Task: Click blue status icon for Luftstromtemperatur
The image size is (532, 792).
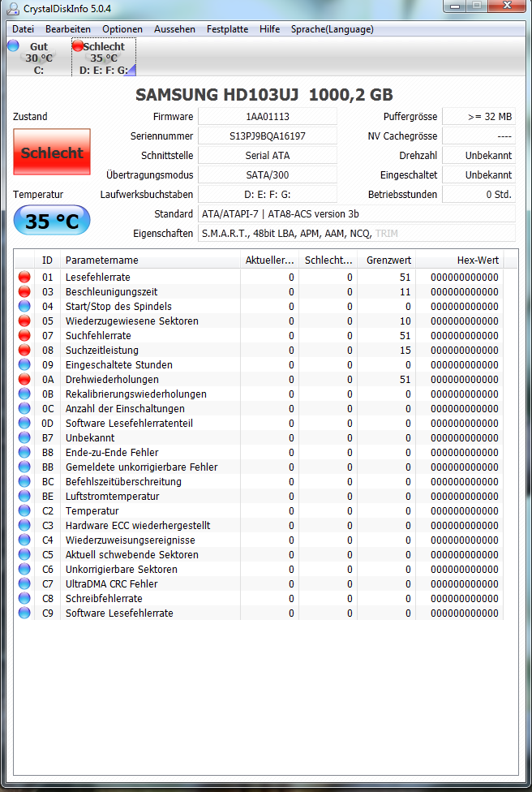Action: [24, 497]
